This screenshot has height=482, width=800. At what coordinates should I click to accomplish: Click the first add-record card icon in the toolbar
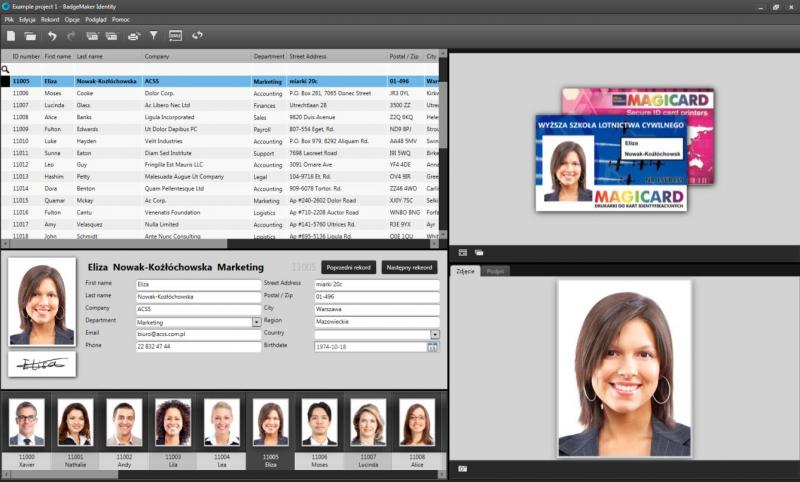[x=92, y=36]
